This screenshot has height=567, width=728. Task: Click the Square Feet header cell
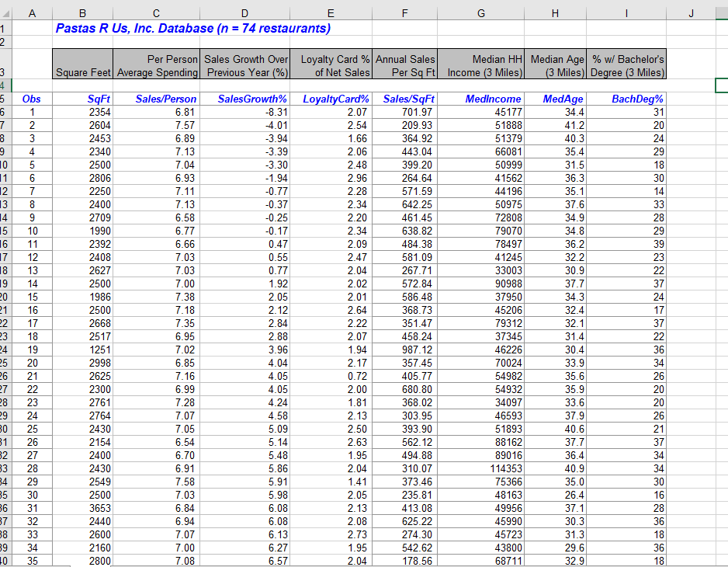point(82,64)
